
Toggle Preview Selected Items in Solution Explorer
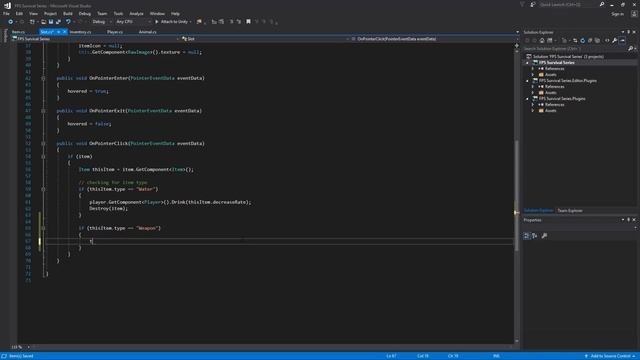622,40
